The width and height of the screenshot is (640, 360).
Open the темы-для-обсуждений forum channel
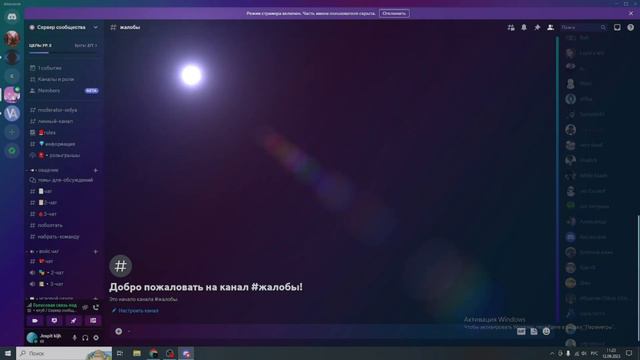(63, 180)
